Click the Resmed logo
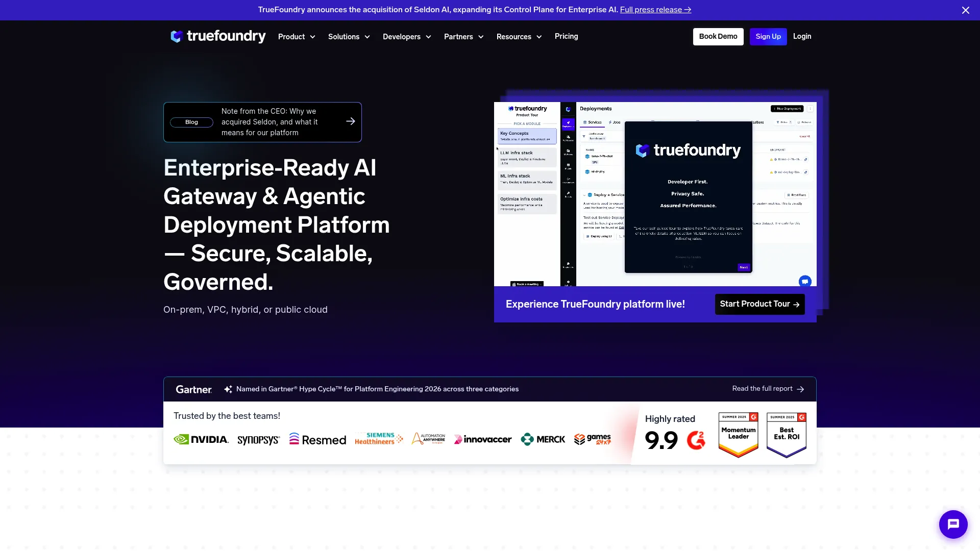Image resolution: width=980 pixels, height=551 pixels. click(x=317, y=439)
